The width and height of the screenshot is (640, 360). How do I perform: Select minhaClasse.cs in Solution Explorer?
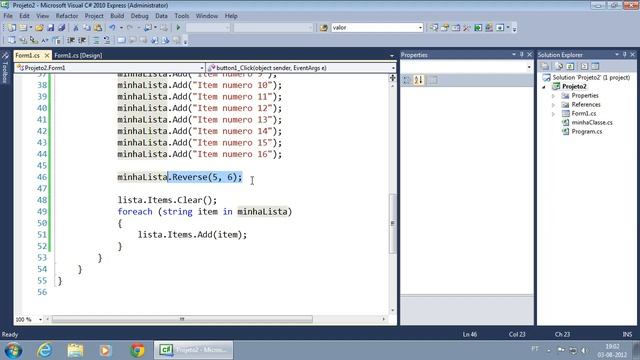[591, 122]
